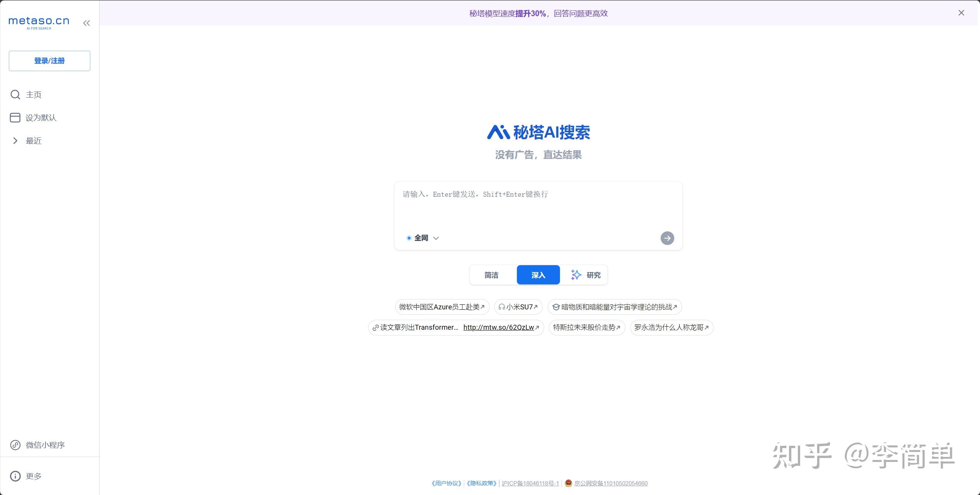Expand the 最近 recent section

click(x=26, y=141)
